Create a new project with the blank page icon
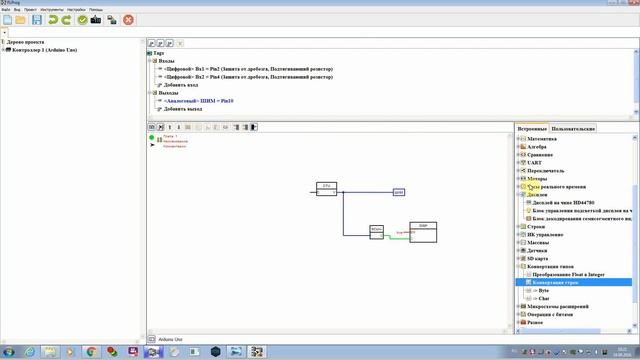Viewport: 640px width, 360px height. pyautogui.click(x=7, y=20)
